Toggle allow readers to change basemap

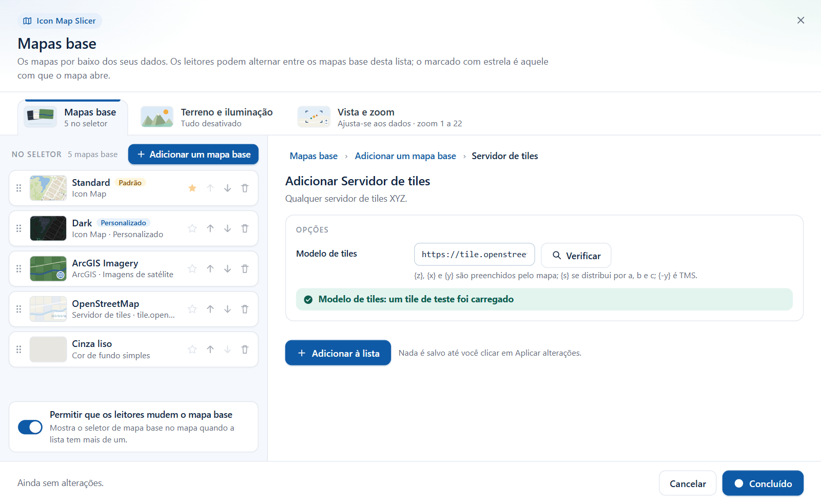pos(30,427)
